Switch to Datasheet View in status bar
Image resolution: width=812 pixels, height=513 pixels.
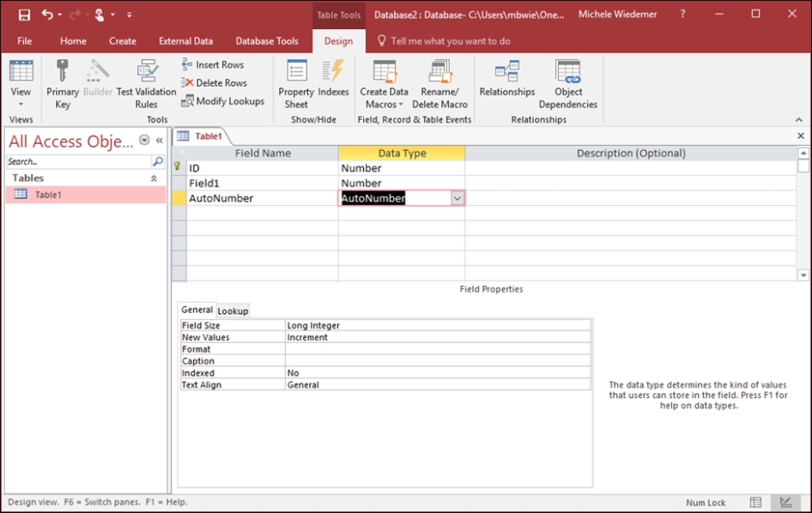[756, 502]
